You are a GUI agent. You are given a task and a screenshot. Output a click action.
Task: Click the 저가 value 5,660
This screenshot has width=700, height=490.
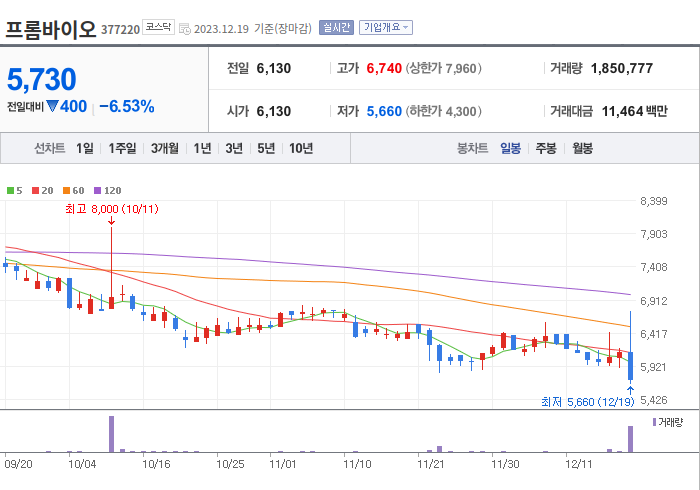coord(384,111)
